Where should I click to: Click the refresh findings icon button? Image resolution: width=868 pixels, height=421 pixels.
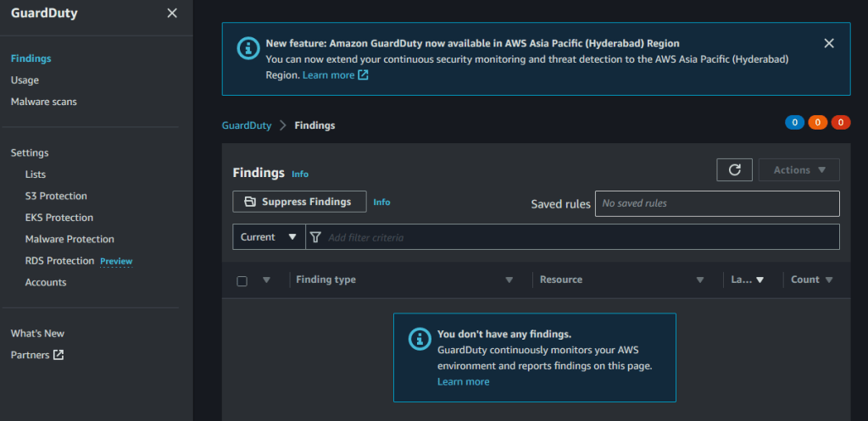(734, 170)
